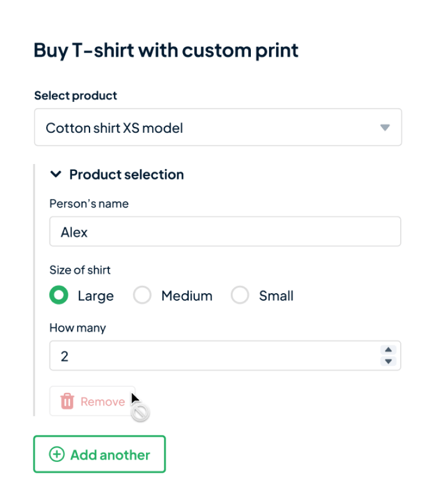
Task: Select the Large radio button
Action: [59, 296]
